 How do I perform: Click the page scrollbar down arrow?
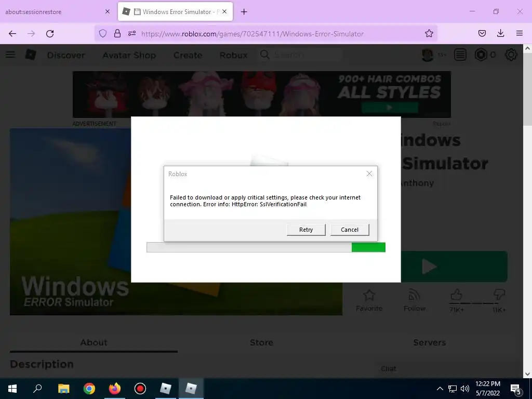pyautogui.click(x=527, y=374)
